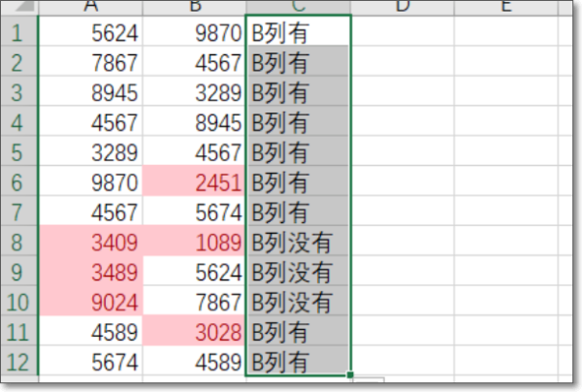Click cell A3 containing 8945
This screenshot has width=582, height=392.
(x=90, y=91)
